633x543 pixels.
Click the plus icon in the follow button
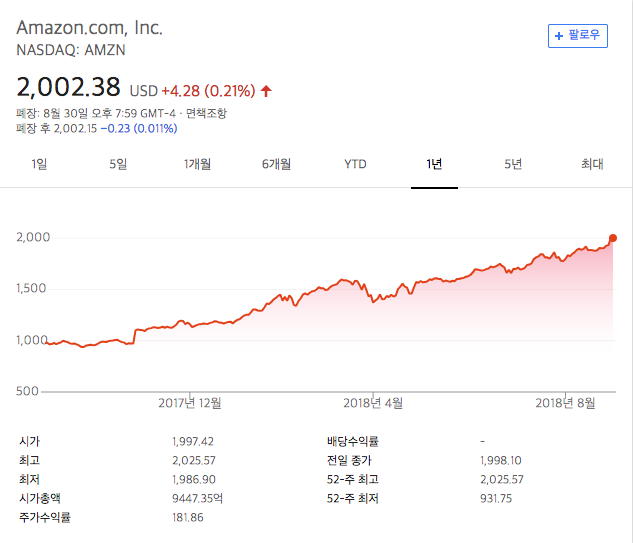point(559,36)
